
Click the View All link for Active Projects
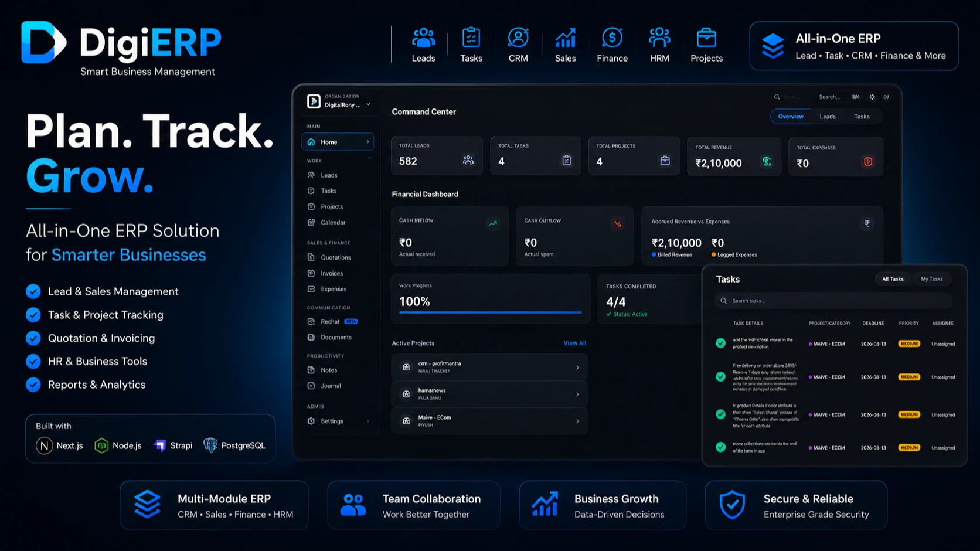tap(574, 343)
